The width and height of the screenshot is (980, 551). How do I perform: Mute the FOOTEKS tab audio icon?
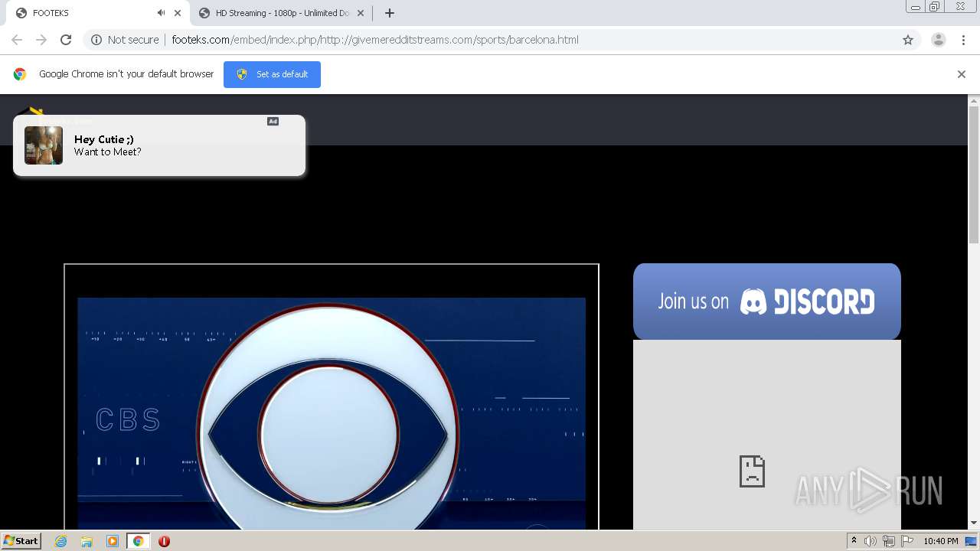point(161,13)
